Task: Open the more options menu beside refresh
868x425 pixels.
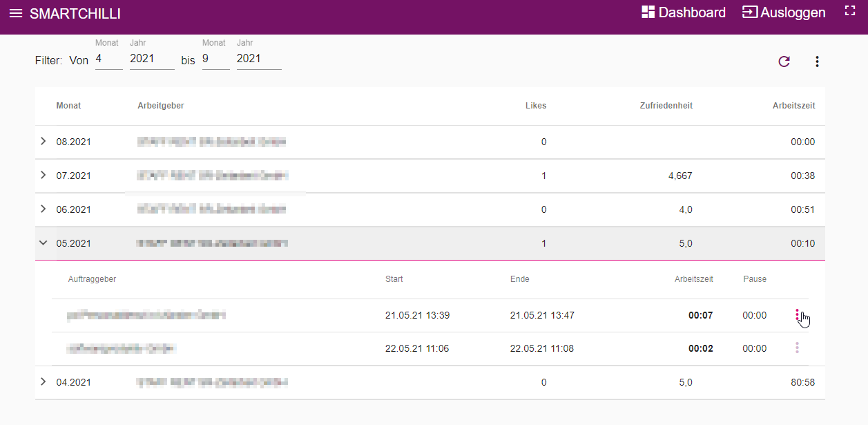Action: tap(817, 62)
